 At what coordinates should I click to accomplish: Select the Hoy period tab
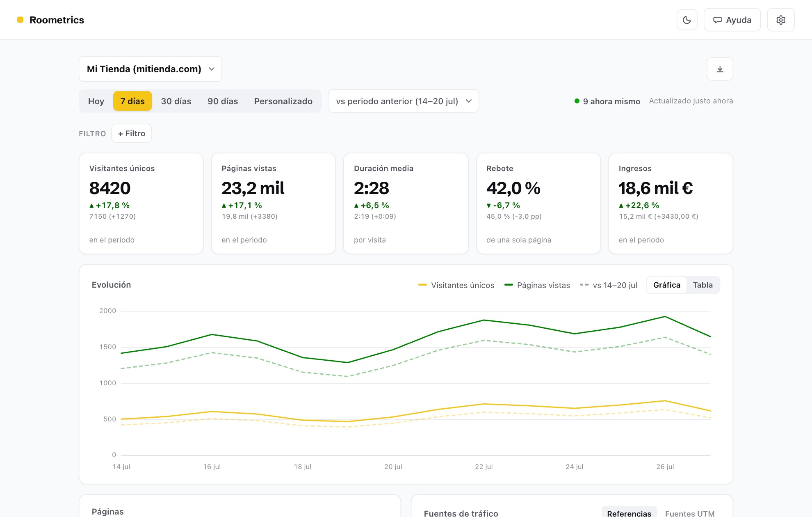96,101
